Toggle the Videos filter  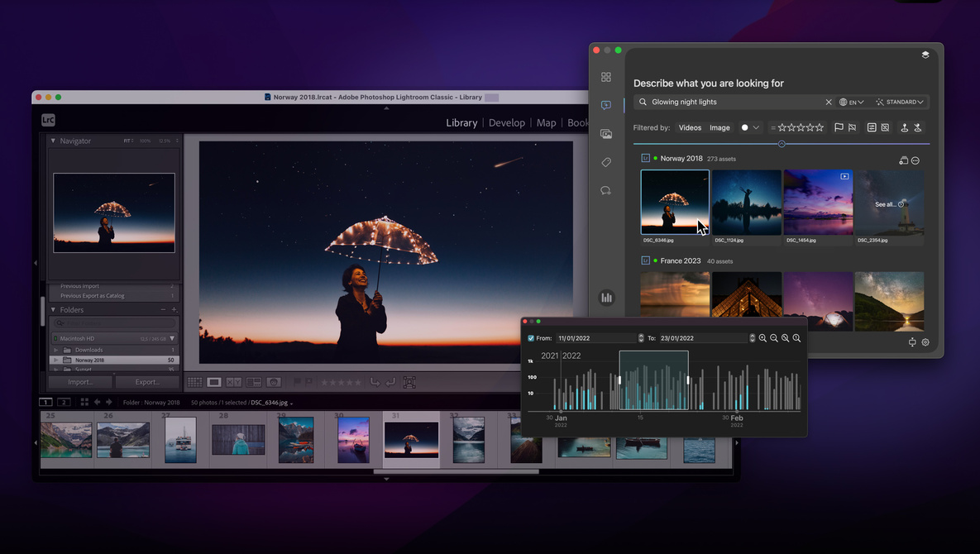[690, 127]
